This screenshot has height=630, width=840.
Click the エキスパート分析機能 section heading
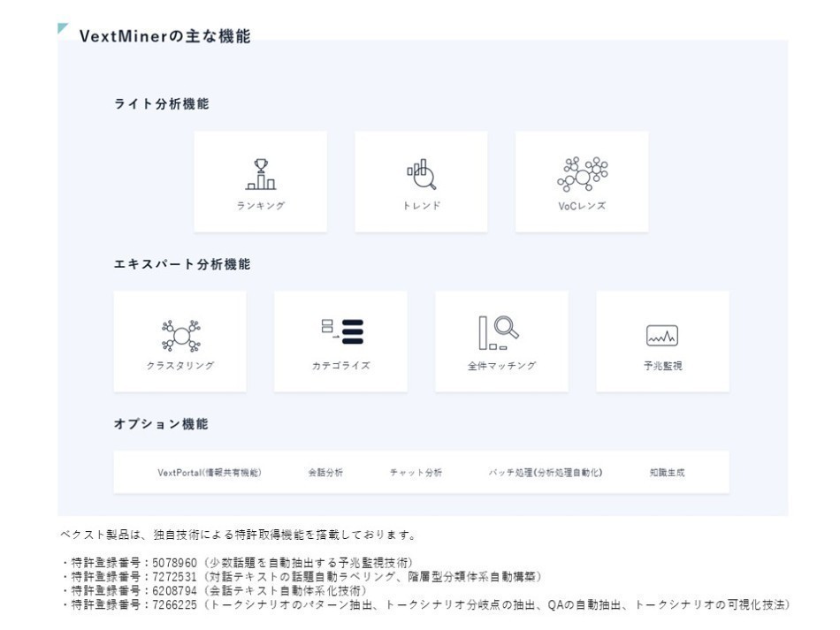(182, 264)
